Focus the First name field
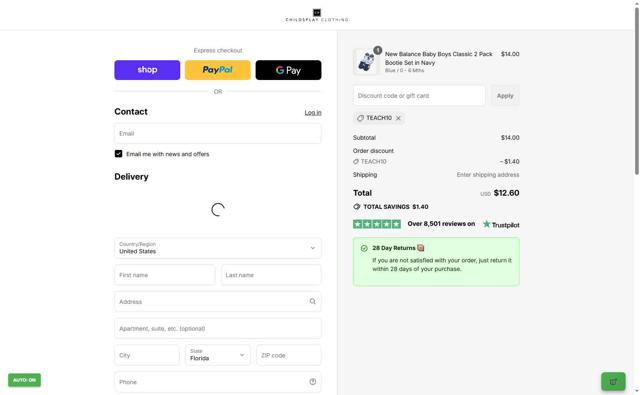 click(164, 275)
